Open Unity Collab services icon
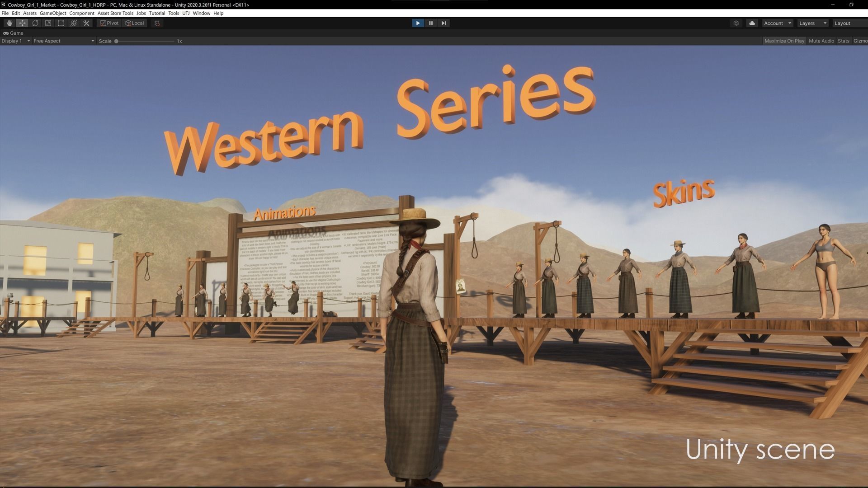The image size is (868, 488). point(736,23)
